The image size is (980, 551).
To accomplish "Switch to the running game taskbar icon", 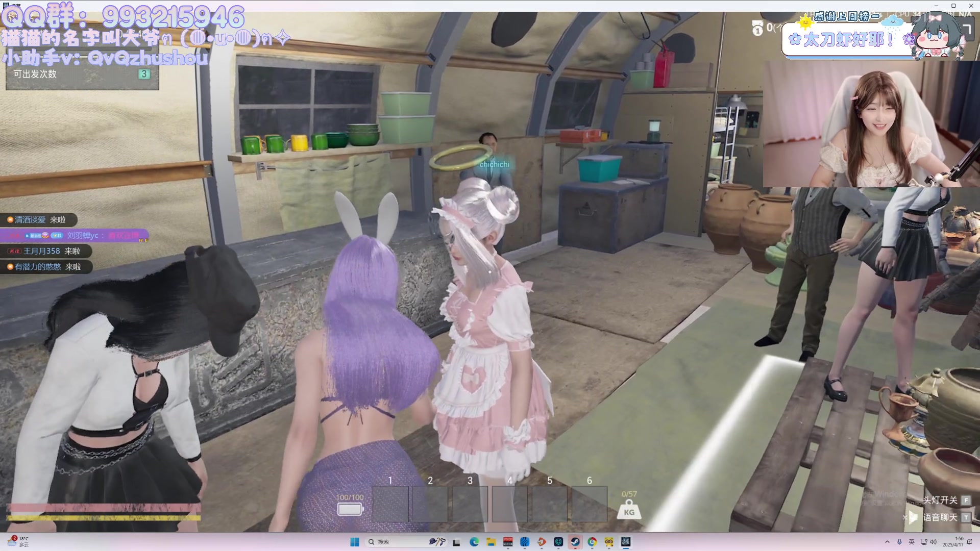I will [626, 542].
